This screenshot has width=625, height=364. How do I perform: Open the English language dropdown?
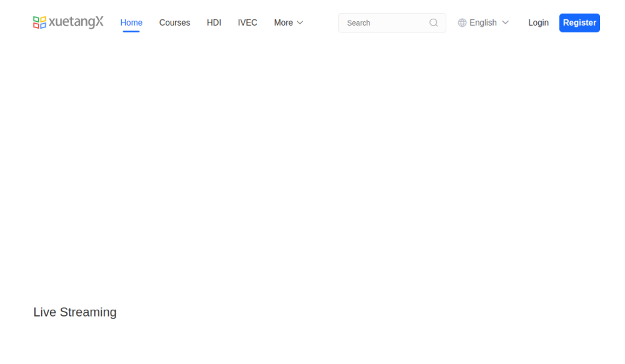point(484,22)
